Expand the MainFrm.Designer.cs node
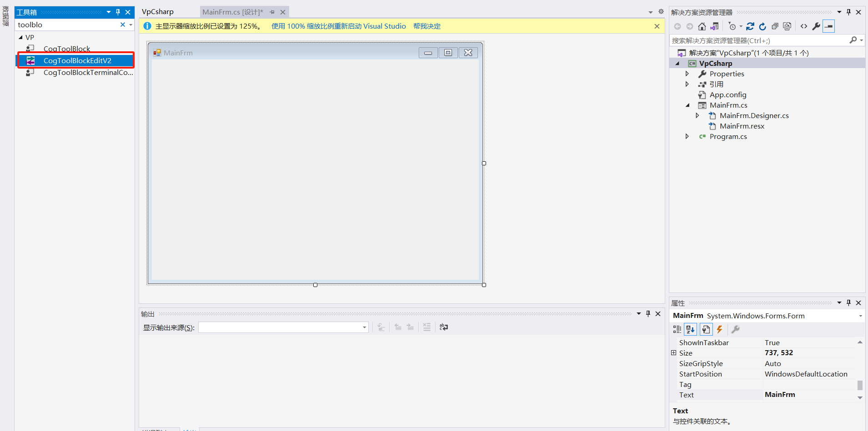868x431 pixels. click(x=698, y=115)
